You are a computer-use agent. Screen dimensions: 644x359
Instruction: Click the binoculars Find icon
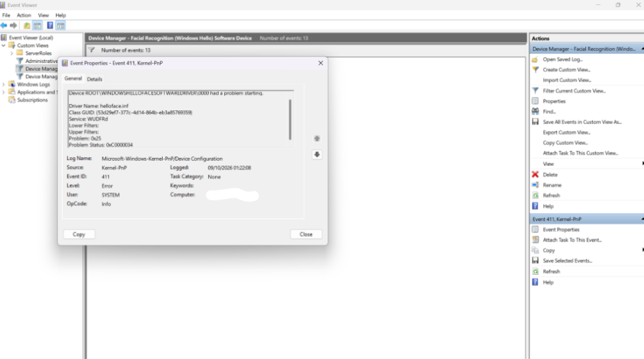[535, 111]
